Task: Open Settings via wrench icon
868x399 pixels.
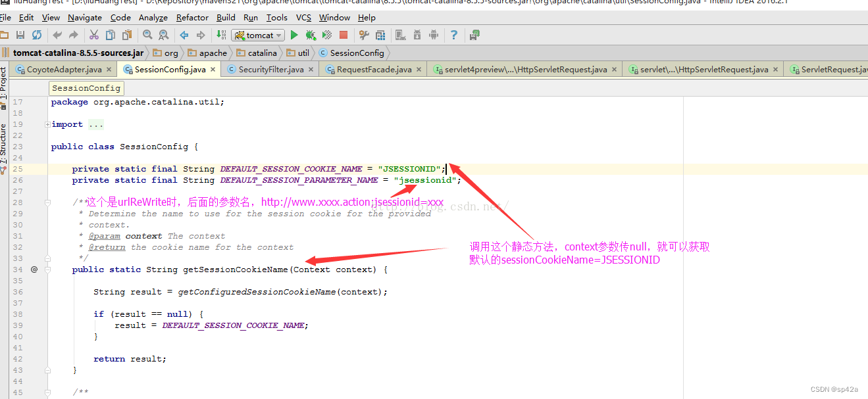Action: pos(364,35)
